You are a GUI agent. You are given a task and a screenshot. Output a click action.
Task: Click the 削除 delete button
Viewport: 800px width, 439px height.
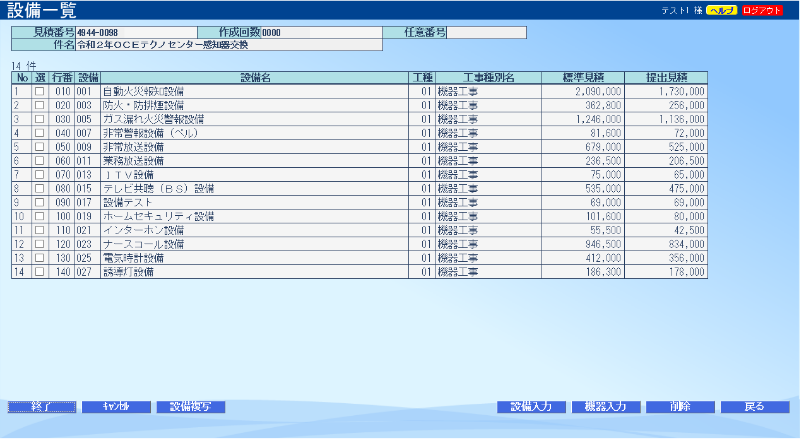[x=680, y=407]
